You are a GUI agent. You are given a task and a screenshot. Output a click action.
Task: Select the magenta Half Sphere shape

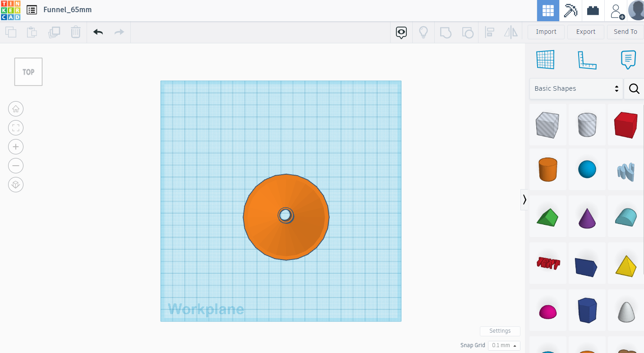pos(547,311)
